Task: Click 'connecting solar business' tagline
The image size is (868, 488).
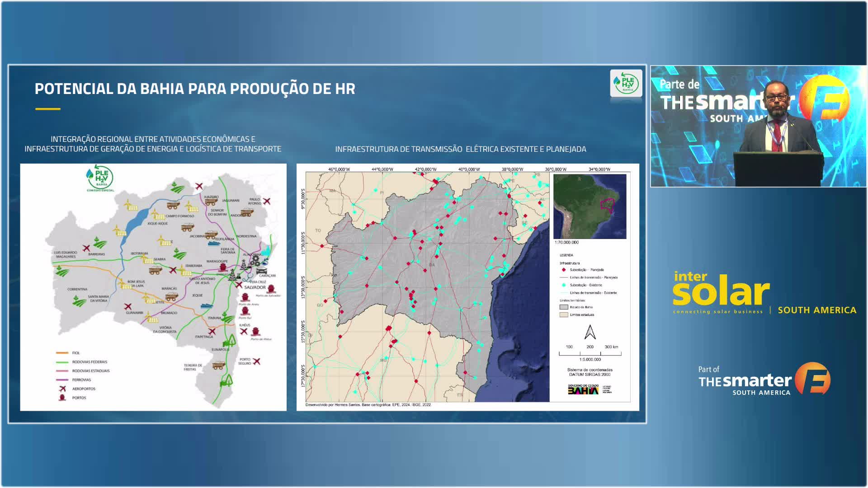Action: (x=718, y=312)
